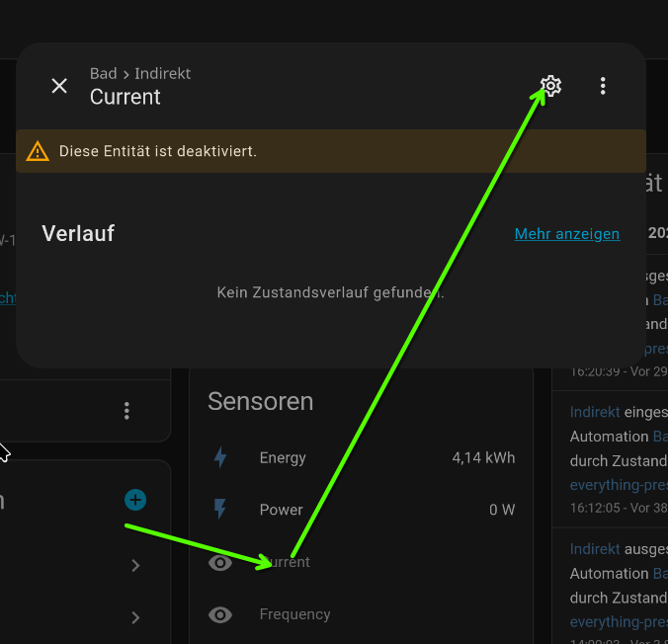Click the "Bad > Indirekt" breadcrumb

point(139,73)
